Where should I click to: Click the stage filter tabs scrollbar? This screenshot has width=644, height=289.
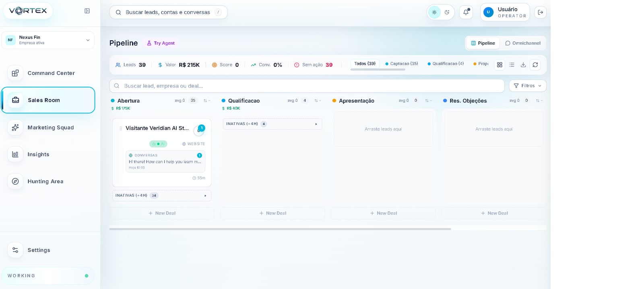point(378,70)
